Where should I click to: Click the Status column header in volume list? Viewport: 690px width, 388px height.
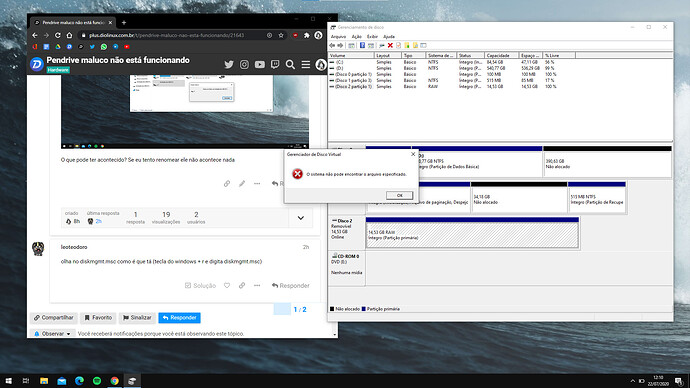tap(470, 55)
